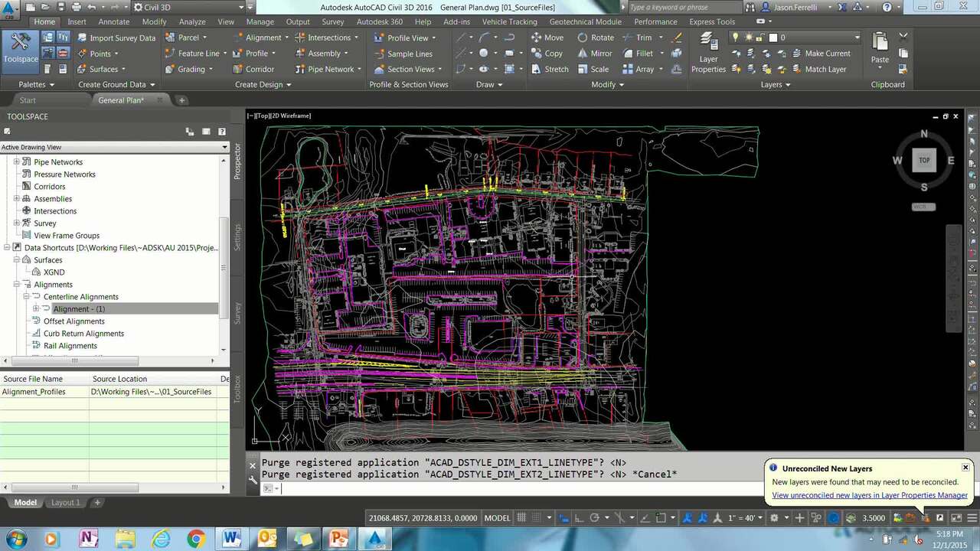Toggle the Ortho mode status icon
This screenshot has width=980, height=551.
[x=579, y=518]
